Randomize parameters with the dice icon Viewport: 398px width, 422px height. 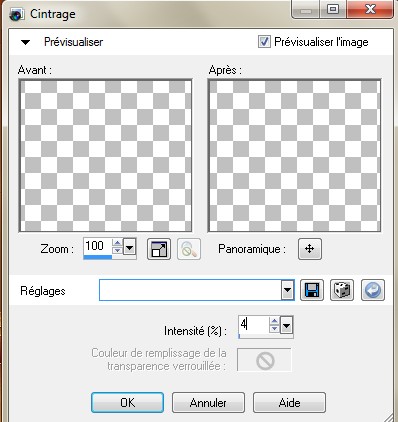coord(342,290)
